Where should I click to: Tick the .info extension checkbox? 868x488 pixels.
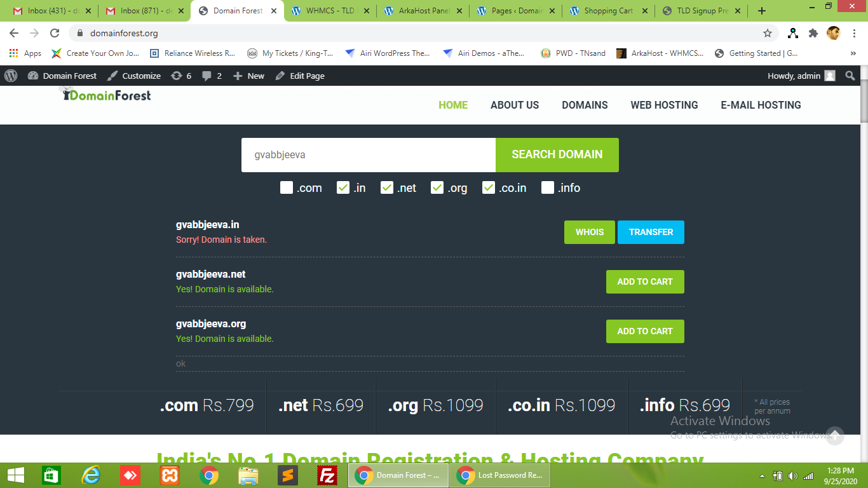[x=548, y=187]
